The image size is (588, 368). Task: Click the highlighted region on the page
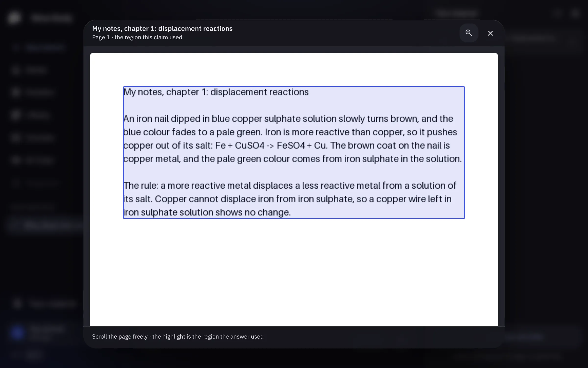(294, 152)
